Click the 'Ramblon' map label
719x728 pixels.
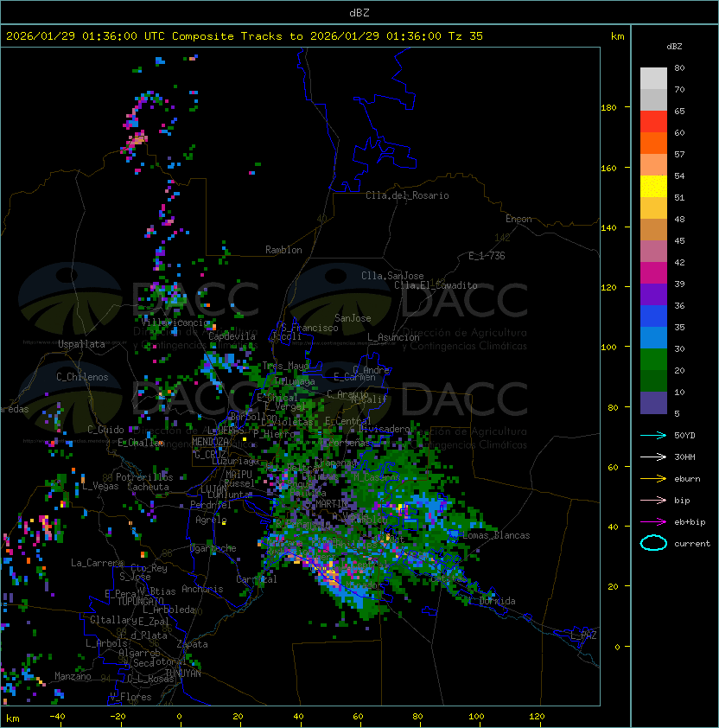pos(283,250)
